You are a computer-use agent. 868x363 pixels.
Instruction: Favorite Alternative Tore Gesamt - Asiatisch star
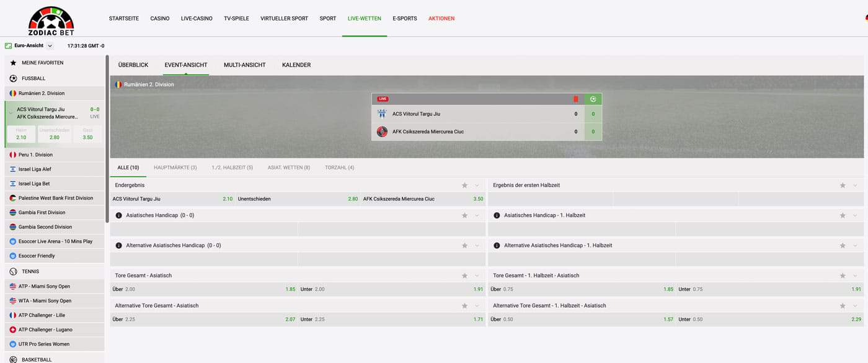pyautogui.click(x=464, y=305)
